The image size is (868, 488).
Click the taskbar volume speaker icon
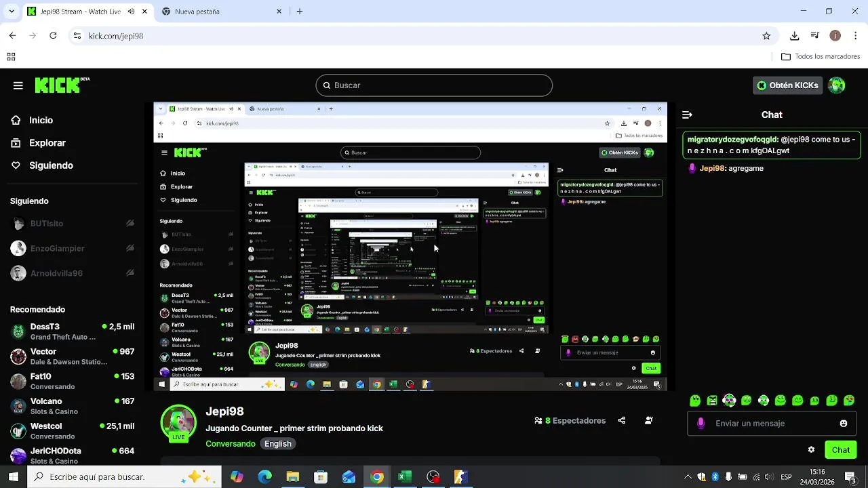click(x=770, y=477)
